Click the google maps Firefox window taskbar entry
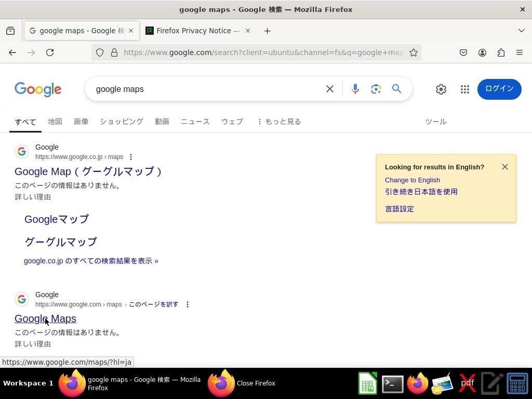This screenshot has height=399, width=532. click(130, 383)
